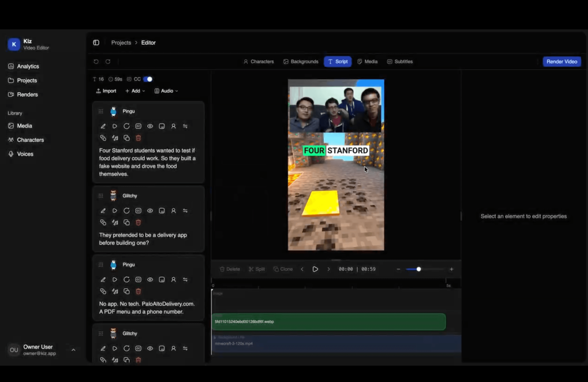Click the Render Video button
Viewport: 588px width, 382px height.
tap(562, 61)
